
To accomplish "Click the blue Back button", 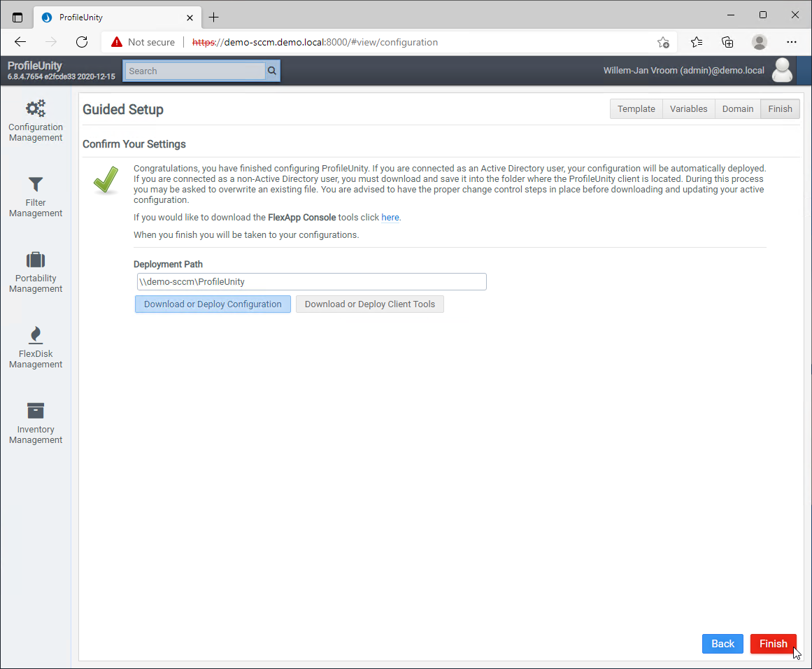I will click(722, 644).
